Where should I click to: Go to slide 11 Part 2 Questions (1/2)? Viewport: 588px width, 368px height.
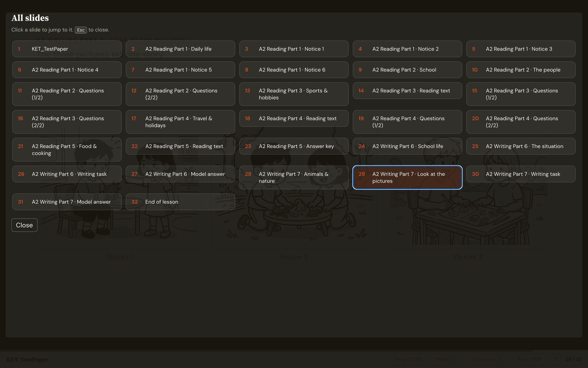click(x=67, y=94)
